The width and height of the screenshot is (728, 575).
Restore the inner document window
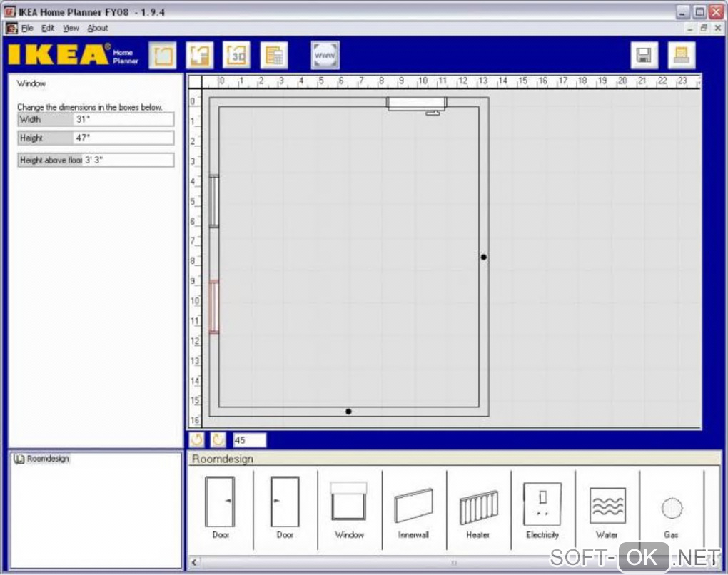704,28
